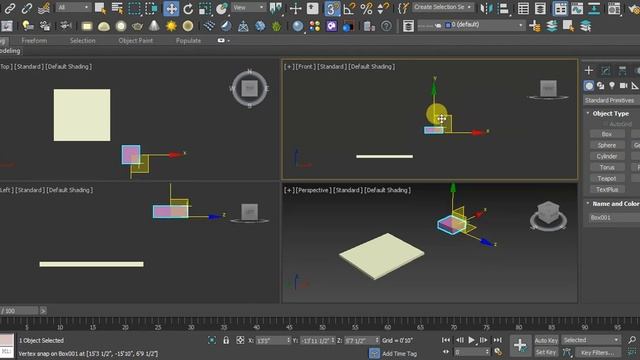640x360 pixels.
Task: Open Select by Name list icon
Action: (117, 8)
